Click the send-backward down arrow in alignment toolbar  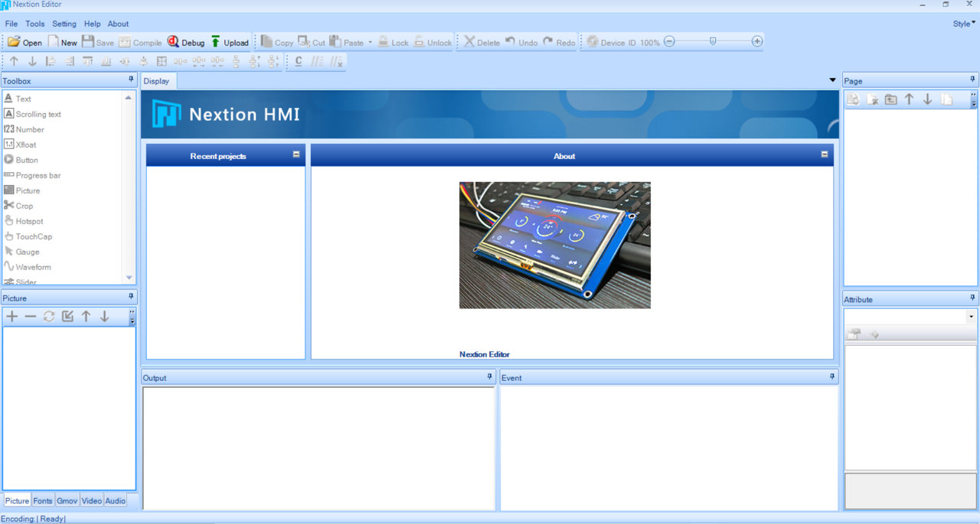coord(32,61)
